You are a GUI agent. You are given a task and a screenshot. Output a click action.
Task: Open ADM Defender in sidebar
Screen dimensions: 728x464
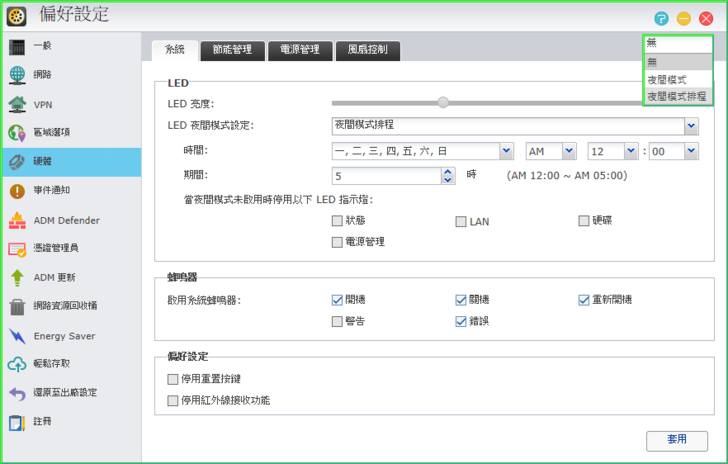(66, 220)
